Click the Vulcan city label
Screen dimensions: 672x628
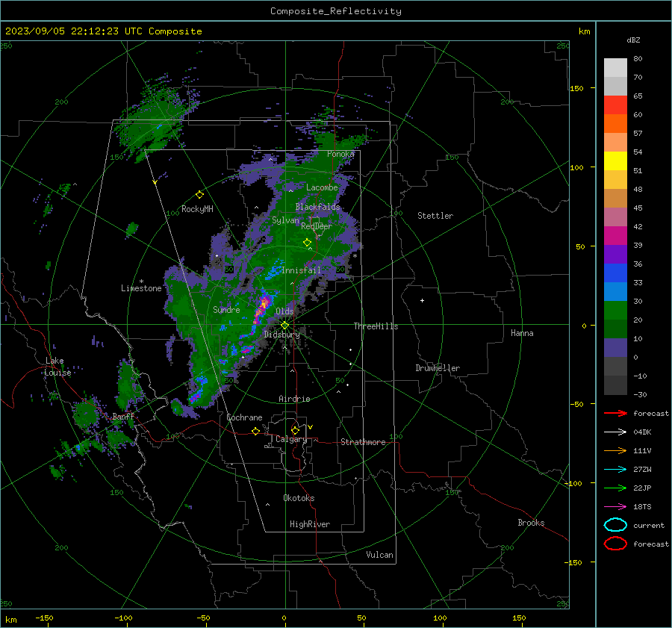tap(379, 555)
